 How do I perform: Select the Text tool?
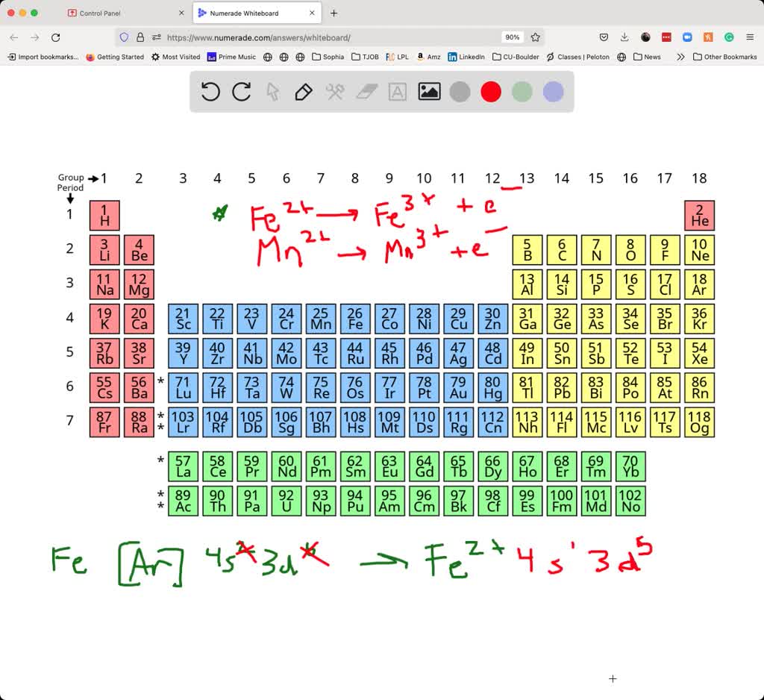tap(396, 91)
